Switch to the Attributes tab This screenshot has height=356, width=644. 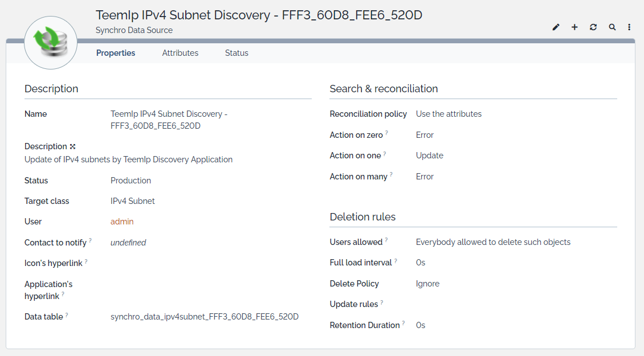pos(180,53)
